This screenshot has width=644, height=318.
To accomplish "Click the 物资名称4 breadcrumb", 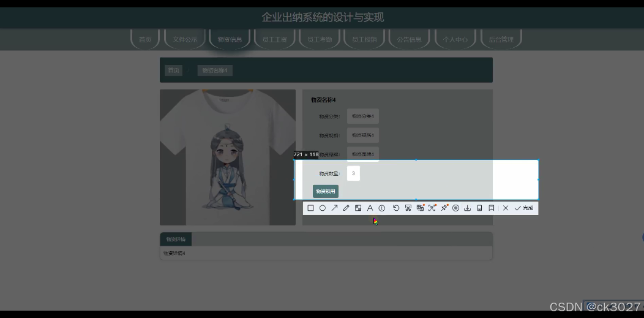I will (215, 70).
